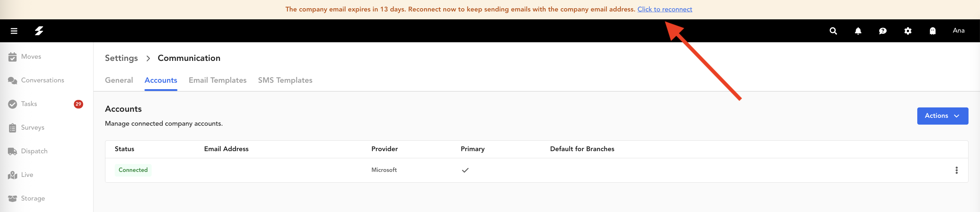Go back to Settings breadcrumb
980x212 pixels.
(x=122, y=58)
